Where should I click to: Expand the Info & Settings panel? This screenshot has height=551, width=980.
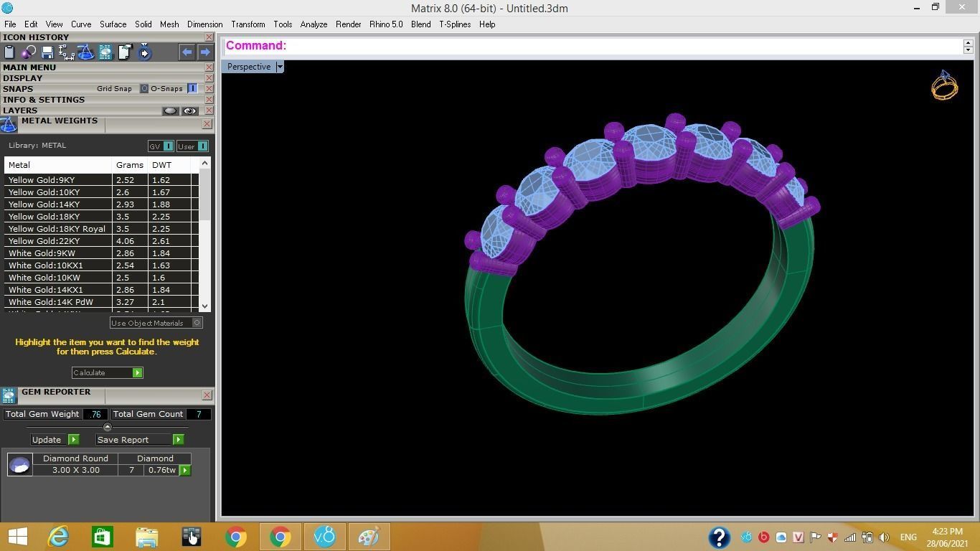click(44, 100)
